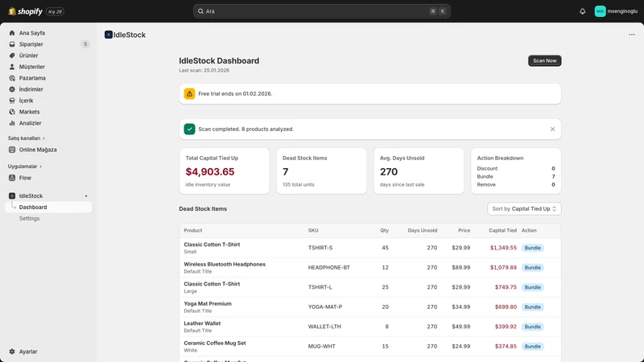Open the msenginoglu account avatar

click(x=600, y=11)
